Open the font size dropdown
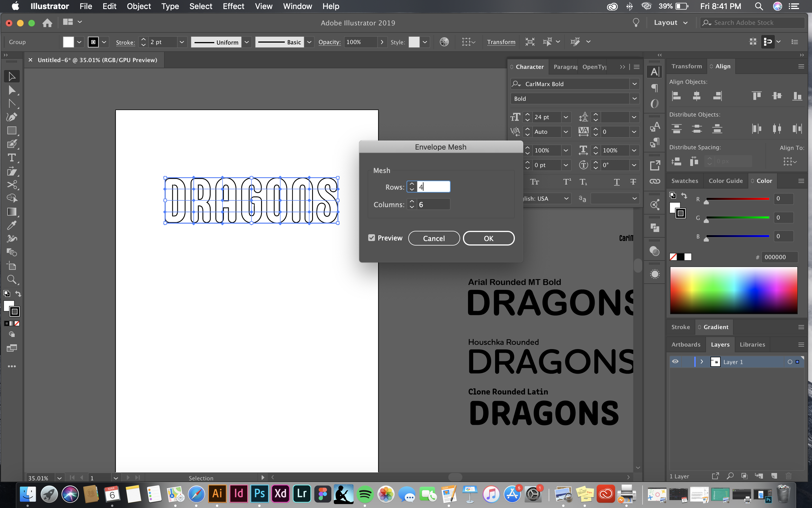The height and width of the screenshot is (508, 812). click(566, 117)
